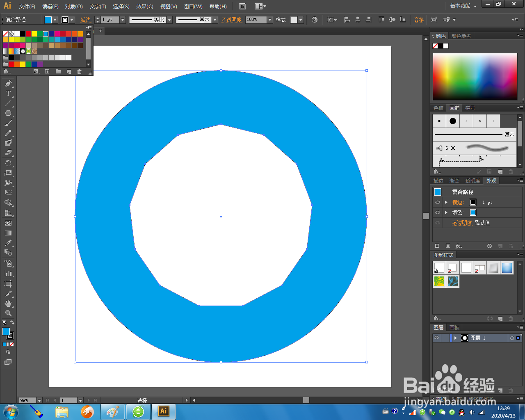This screenshot has height=420, width=525.
Task: Select the Scale tool
Action: pyautogui.click(x=8, y=173)
